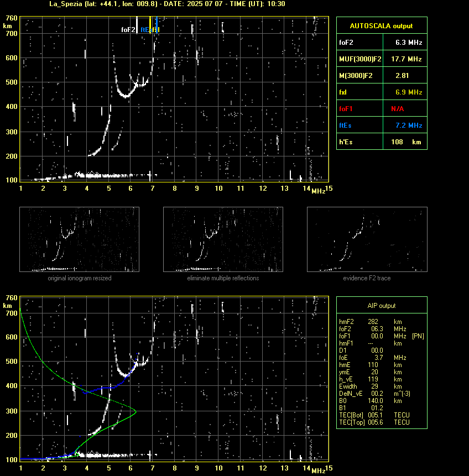Viewport: 469px width, 476px height.
Task: Click the blue ftEs value '7.2 MHz'
Action: coord(409,125)
